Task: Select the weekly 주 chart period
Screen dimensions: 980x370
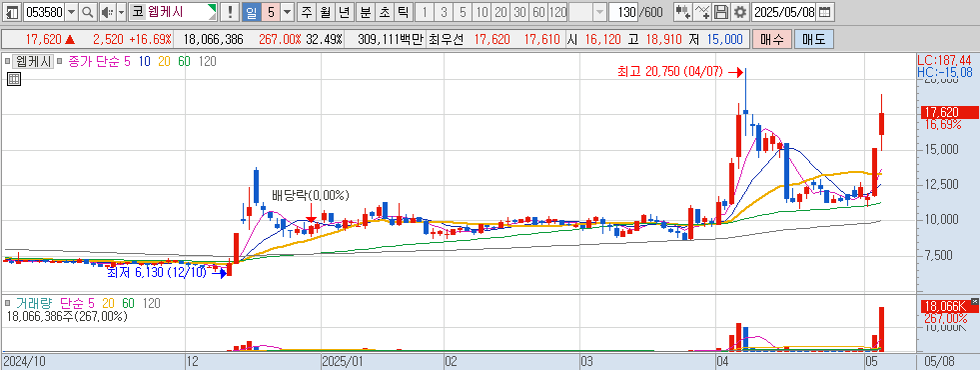Action: pyautogui.click(x=307, y=12)
